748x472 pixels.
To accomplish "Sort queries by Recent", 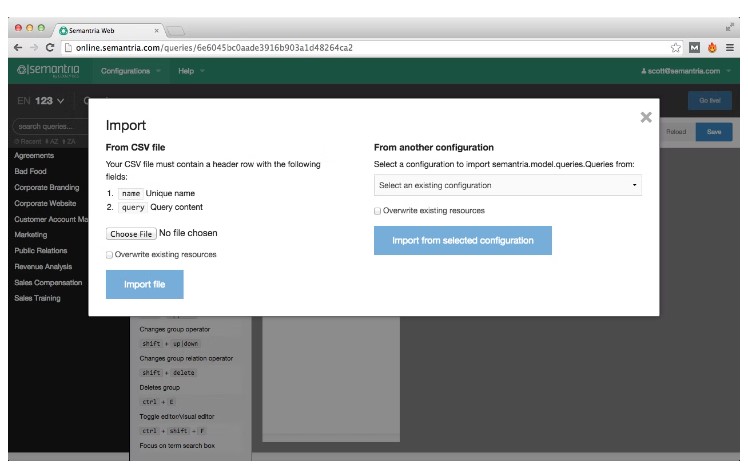I will tap(28, 142).
